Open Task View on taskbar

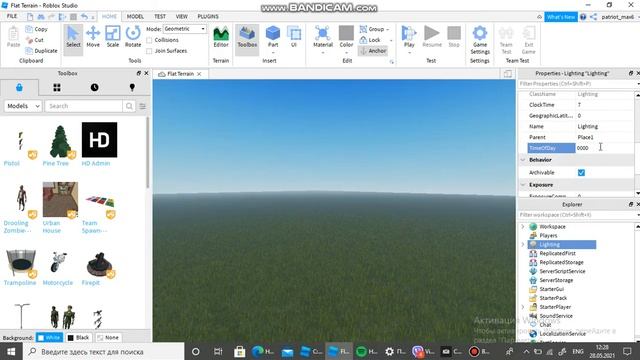click(218, 351)
